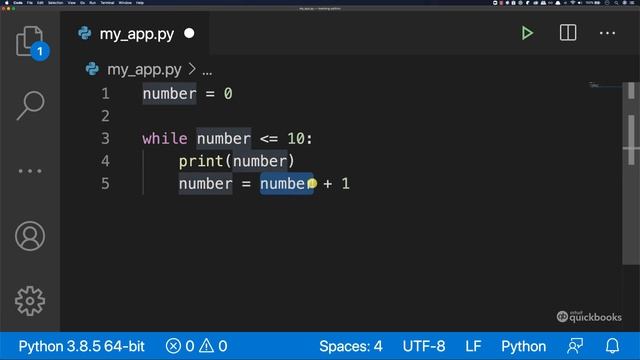Open Spotlight search in macOS menu bar
This screenshot has height=360, width=640.
(x=616, y=3)
